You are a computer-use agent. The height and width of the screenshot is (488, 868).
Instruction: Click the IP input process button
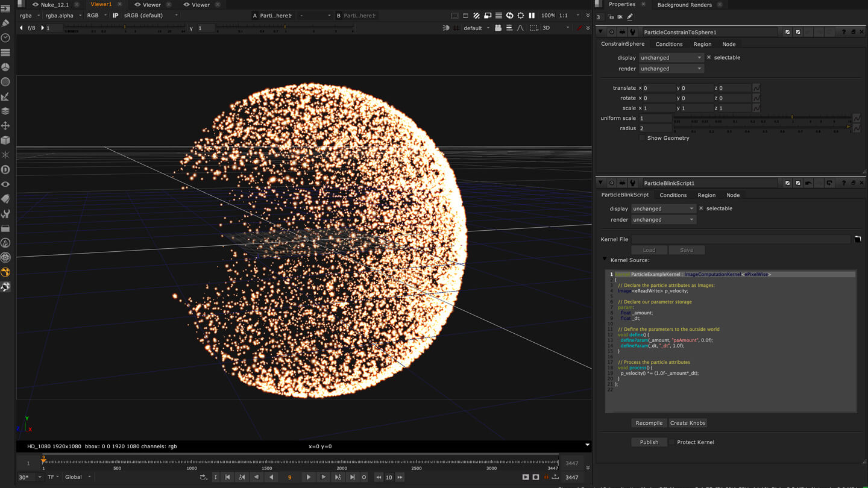(115, 16)
